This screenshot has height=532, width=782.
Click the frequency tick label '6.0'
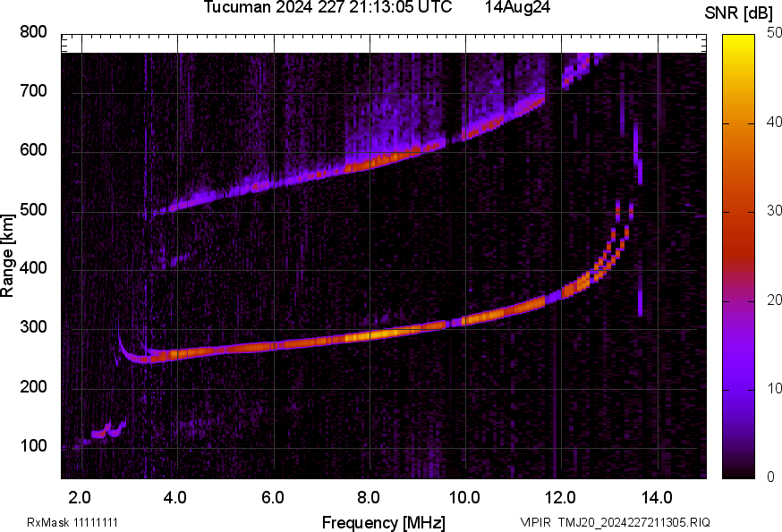point(273,498)
